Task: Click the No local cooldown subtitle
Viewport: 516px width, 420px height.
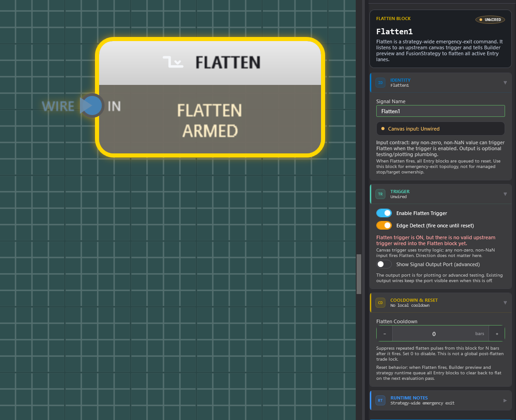Action: pos(410,305)
